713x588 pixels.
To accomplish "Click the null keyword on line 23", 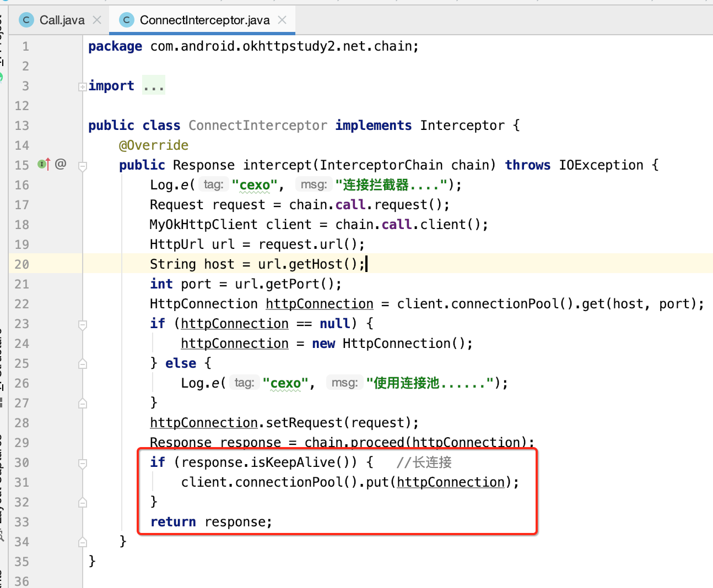I will tap(335, 324).
